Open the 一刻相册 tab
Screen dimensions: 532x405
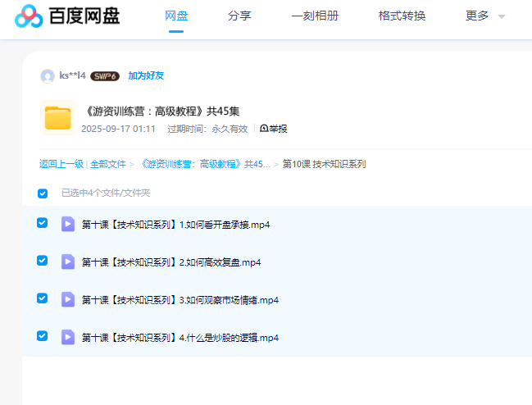click(x=315, y=16)
